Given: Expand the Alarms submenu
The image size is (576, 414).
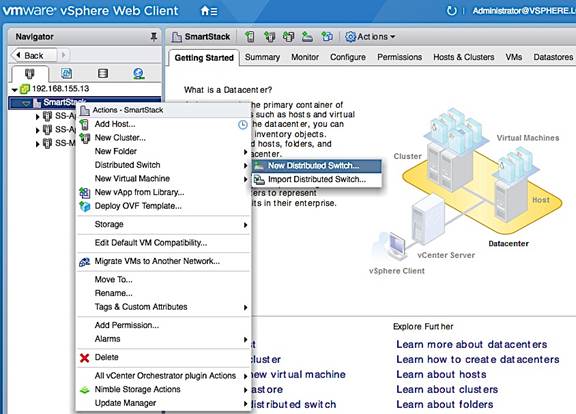Looking at the screenshot, I should pos(245,339).
